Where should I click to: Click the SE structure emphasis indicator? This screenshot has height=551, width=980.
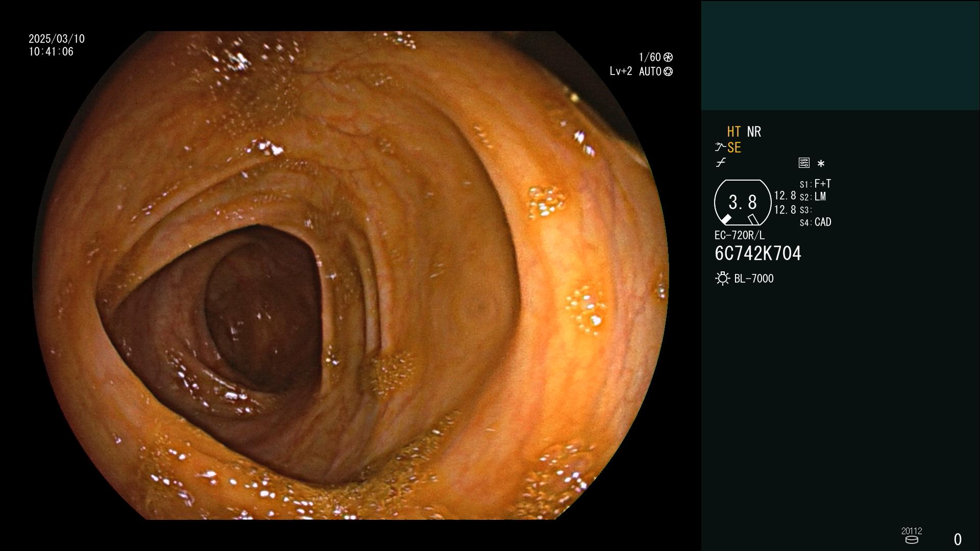(x=734, y=147)
